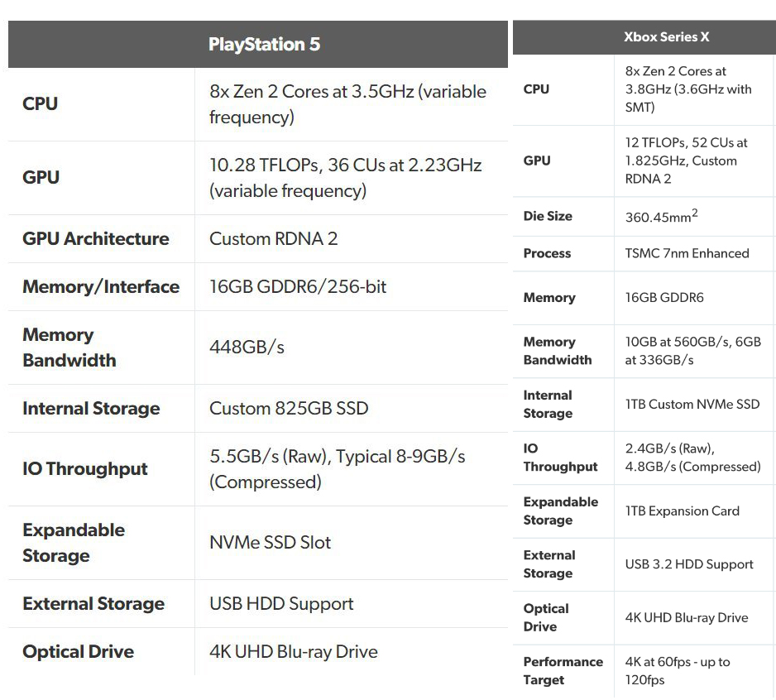This screenshot has width=776, height=700.
Task: Click the Xbox Series X table header
Action: [x=666, y=37]
